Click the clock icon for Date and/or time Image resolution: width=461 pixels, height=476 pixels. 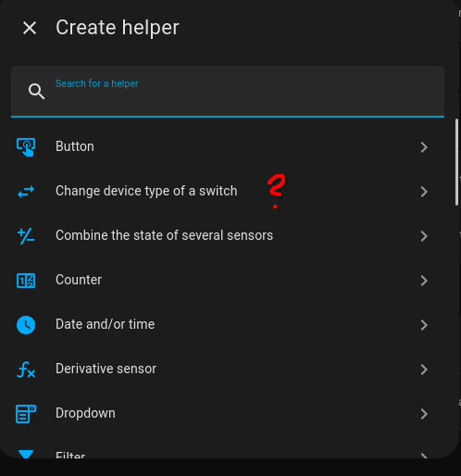point(26,325)
